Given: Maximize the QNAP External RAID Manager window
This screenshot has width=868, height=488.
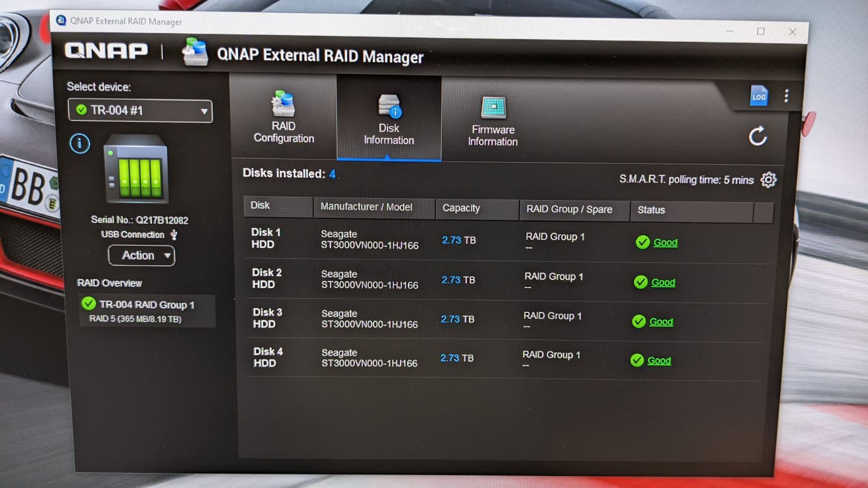Looking at the screenshot, I should [x=761, y=31].
